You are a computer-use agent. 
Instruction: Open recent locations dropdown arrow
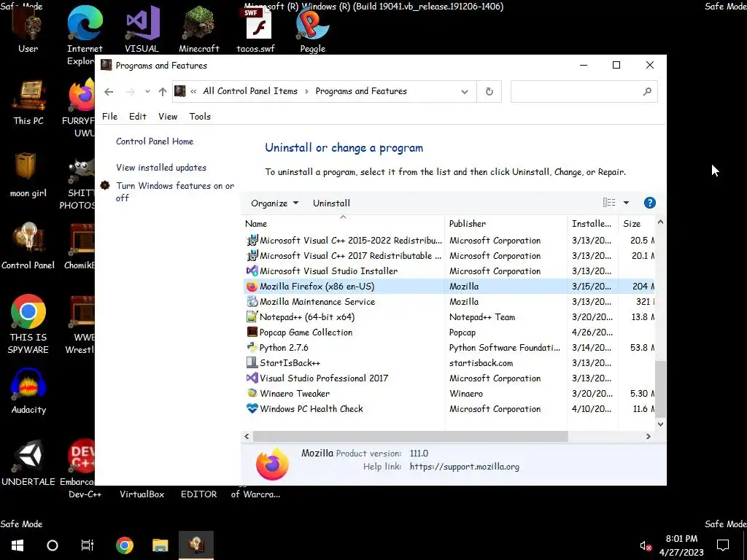coord(147,91)
